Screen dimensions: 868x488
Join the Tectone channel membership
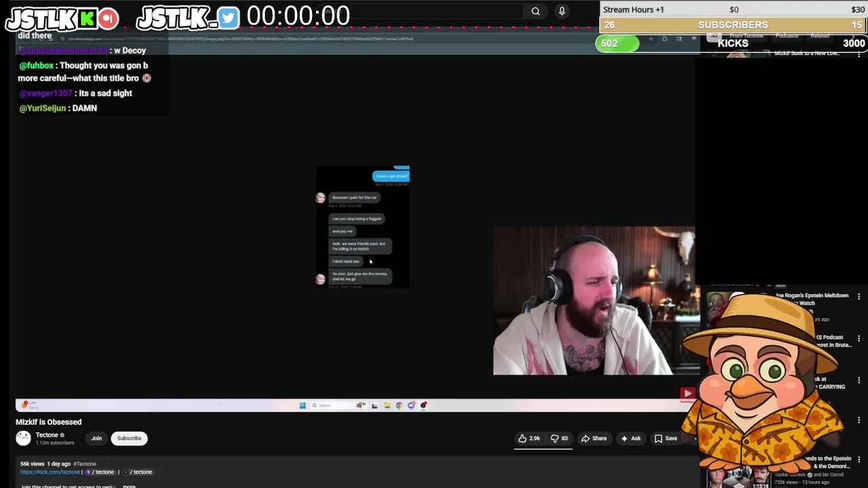pyautogui.click(x=96, y=439)
